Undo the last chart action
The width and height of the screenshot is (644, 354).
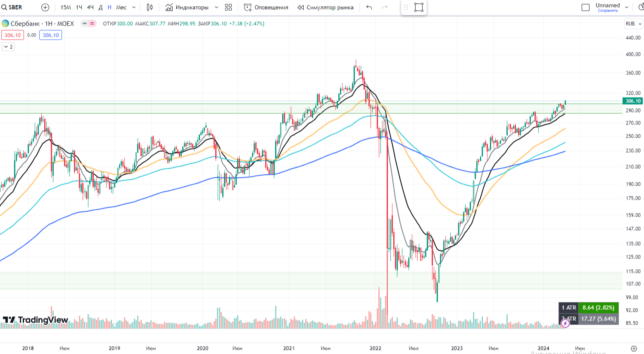coord(369,7)
